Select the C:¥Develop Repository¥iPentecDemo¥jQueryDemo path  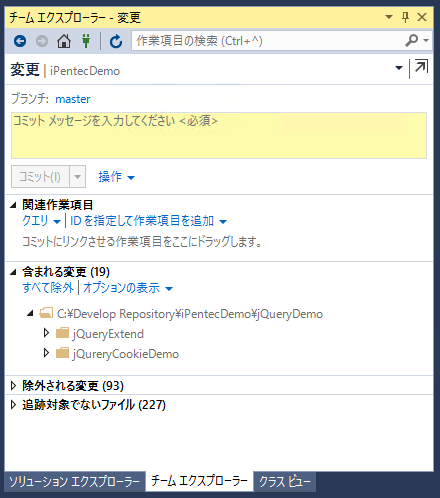(190, 314)
